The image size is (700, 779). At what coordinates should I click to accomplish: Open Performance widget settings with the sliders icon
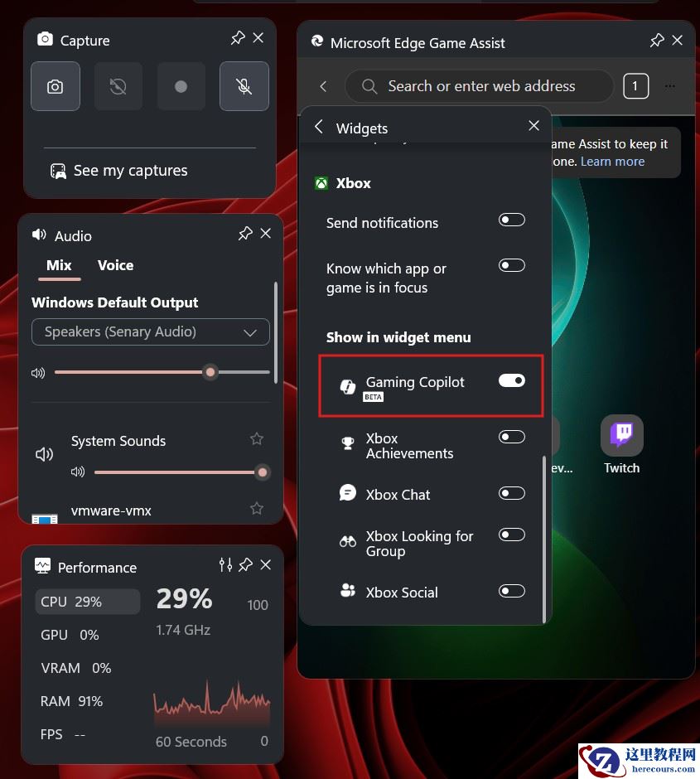225,564
